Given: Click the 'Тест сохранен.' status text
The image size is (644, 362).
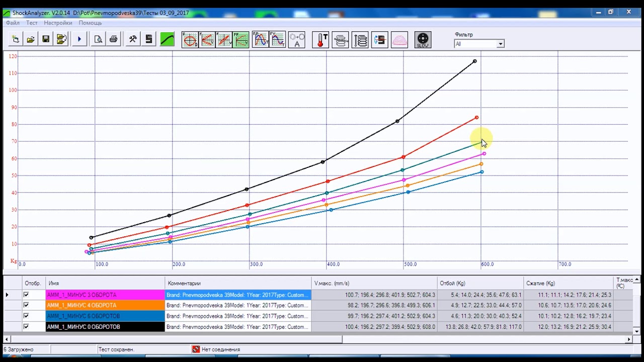Looking at the screenshot, I should pyautogui.click(x=116, y=349).
